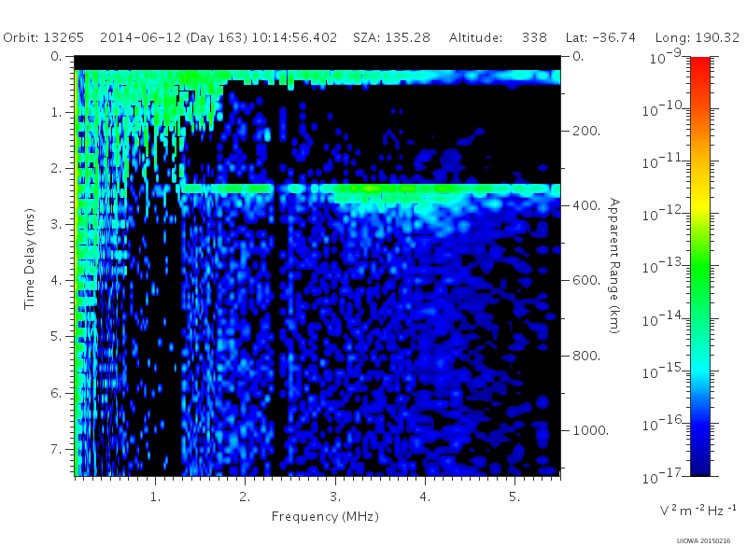
Task: Click the '5.' frequency axis tick label
Action: (x=514, y=497)
